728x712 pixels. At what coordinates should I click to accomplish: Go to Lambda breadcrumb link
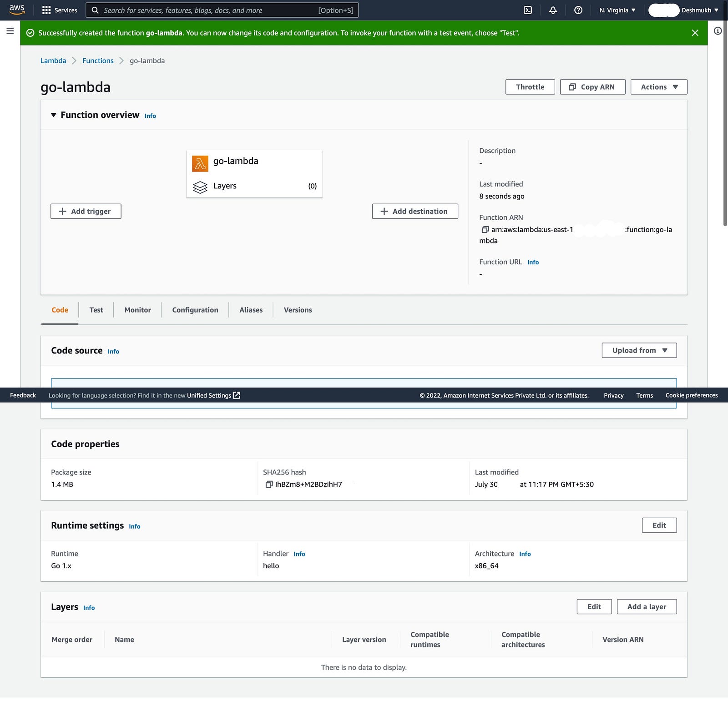(53, 61)
